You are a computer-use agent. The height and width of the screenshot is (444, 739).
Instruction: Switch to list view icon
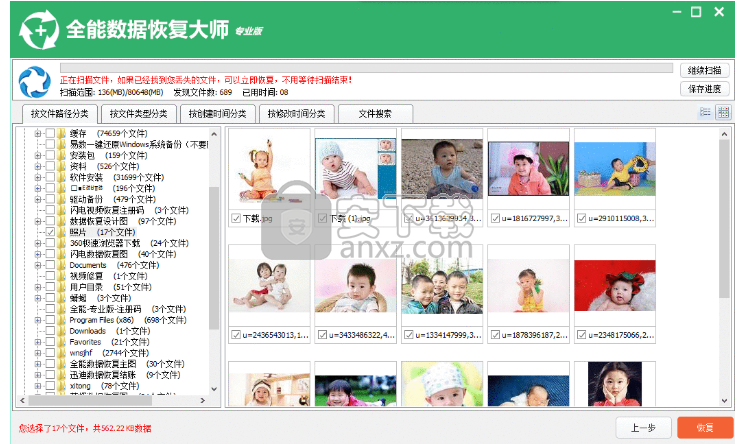tap(705, 112)
